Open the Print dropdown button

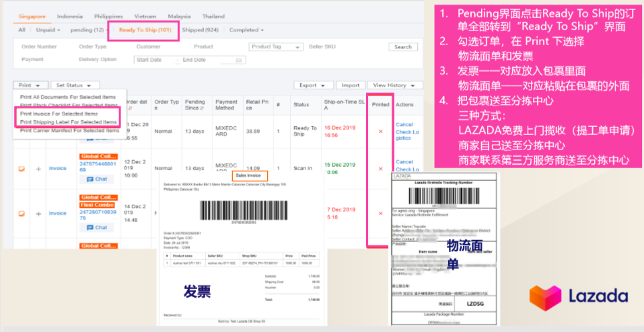(x=30, y=85)
